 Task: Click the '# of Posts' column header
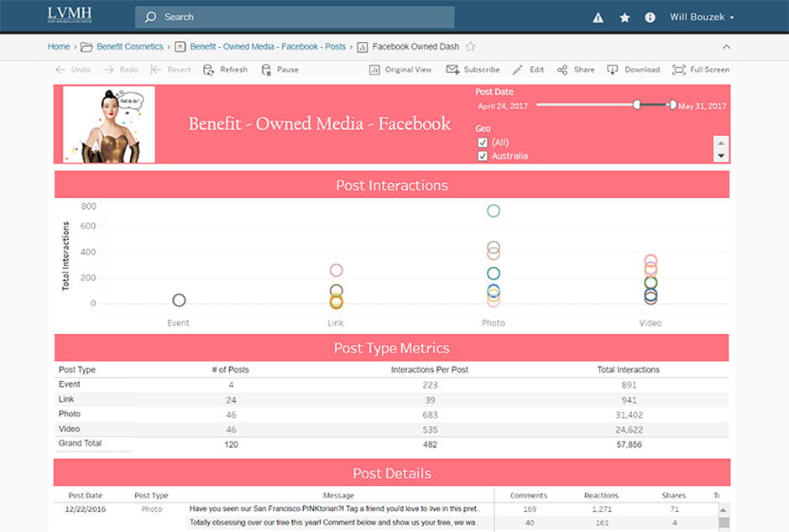tap(231, 369)
